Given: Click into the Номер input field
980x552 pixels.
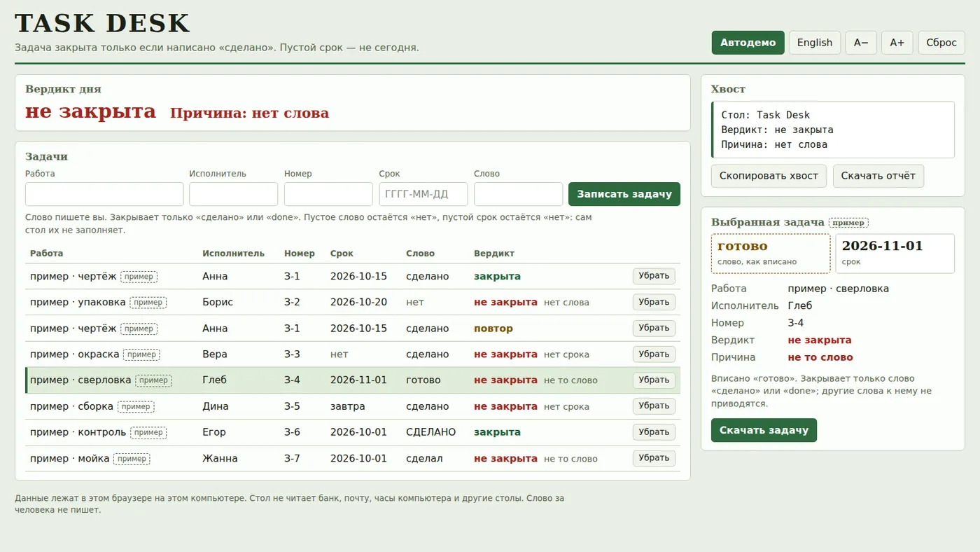Looking at the screenshot, I should pos(328,194).
